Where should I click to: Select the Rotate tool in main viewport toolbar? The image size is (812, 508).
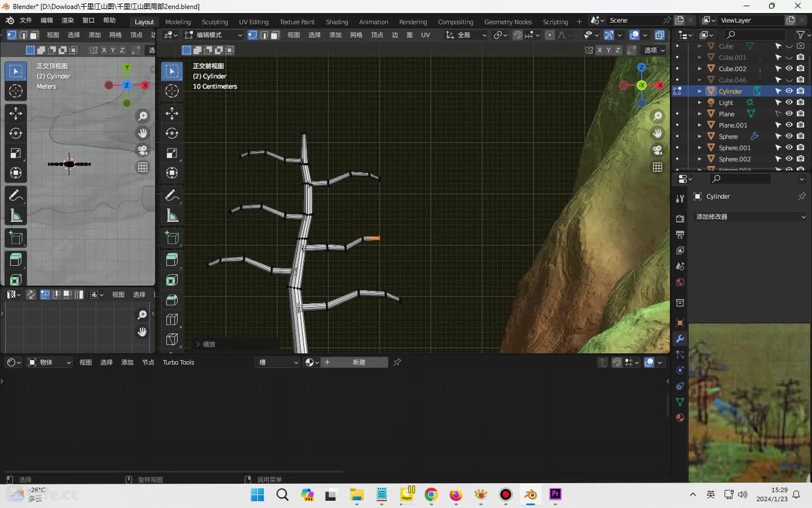coord(172,133)
